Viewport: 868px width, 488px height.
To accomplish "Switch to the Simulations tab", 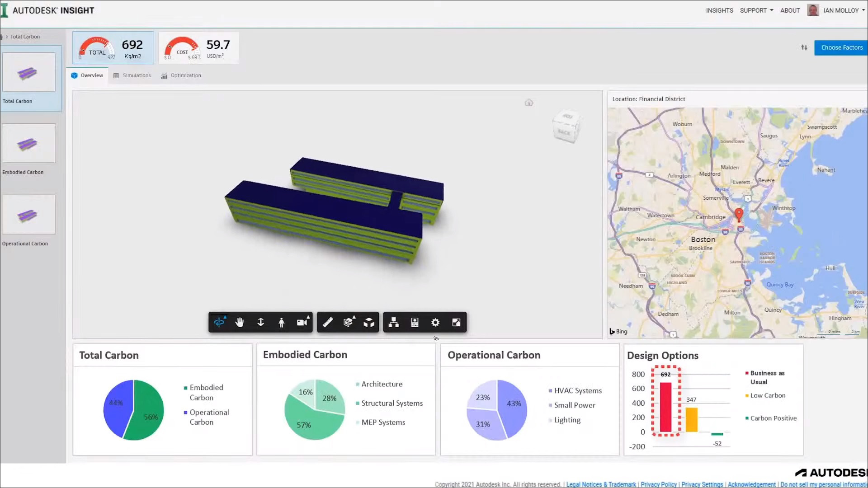I will 132,75.
